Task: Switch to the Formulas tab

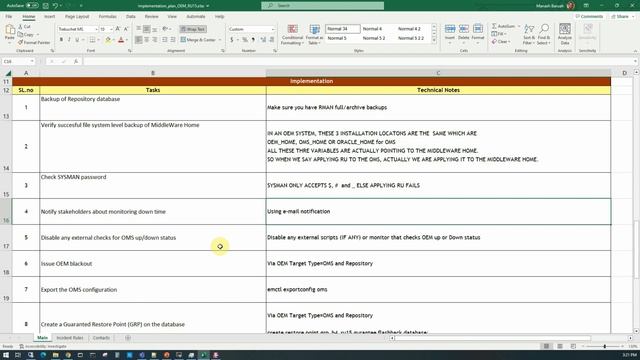Action: pyautogui.click(x=107, y=16)
